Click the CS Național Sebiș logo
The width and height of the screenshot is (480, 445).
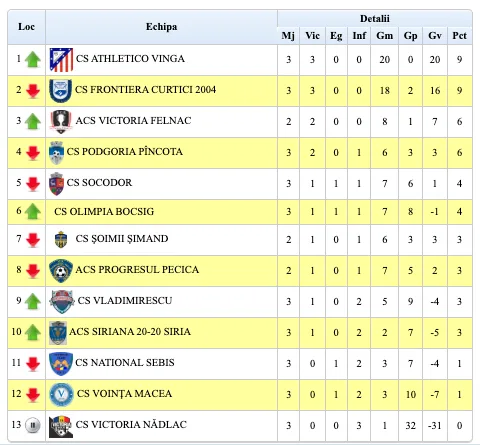(x=60, y=364)
